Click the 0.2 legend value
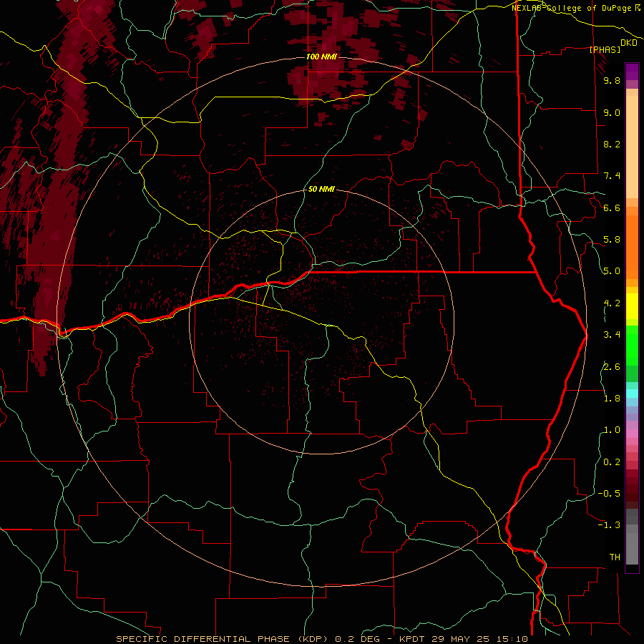 612,462
